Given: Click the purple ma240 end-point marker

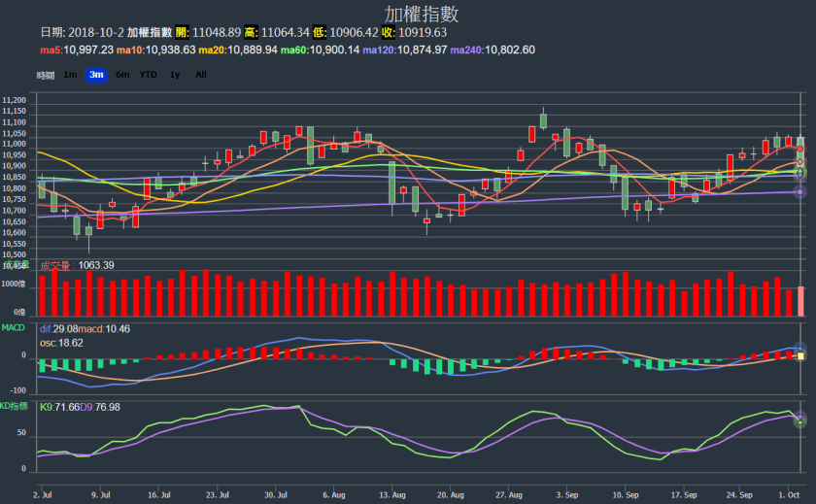Looking at the screenshot, I should (800, 192).
